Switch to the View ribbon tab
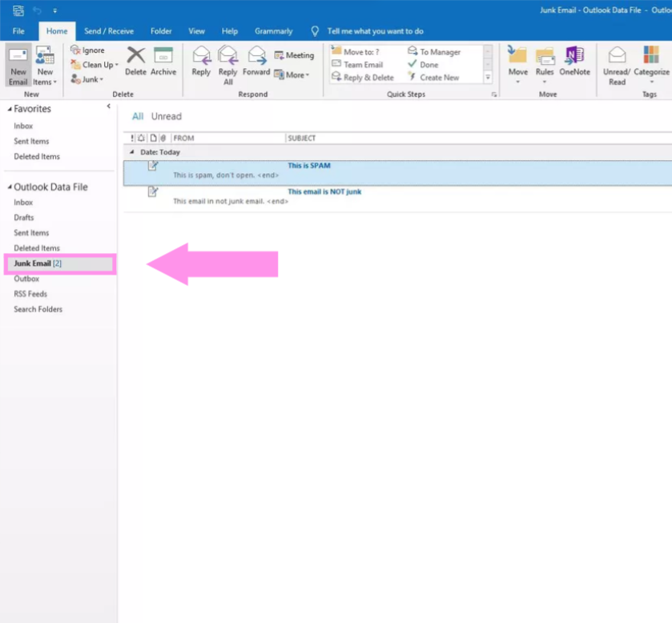The width and height of the screenshot is (672, 623). pyautogui.click(x=196, y=31)
